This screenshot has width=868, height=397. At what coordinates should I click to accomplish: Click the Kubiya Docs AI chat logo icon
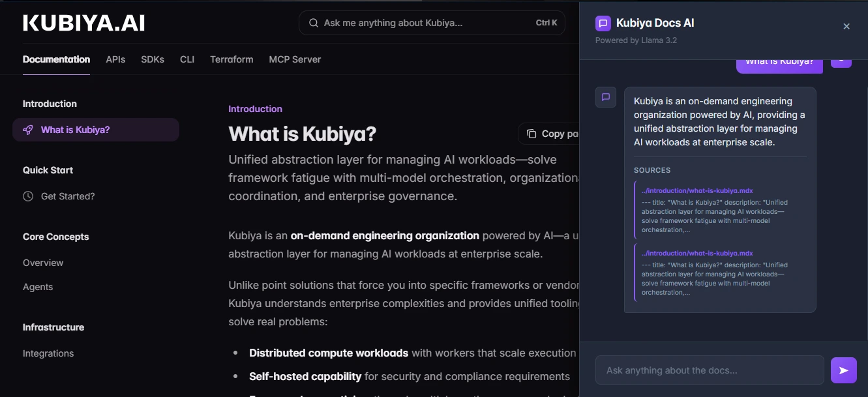pyautogui.click(x=603, y=23)
